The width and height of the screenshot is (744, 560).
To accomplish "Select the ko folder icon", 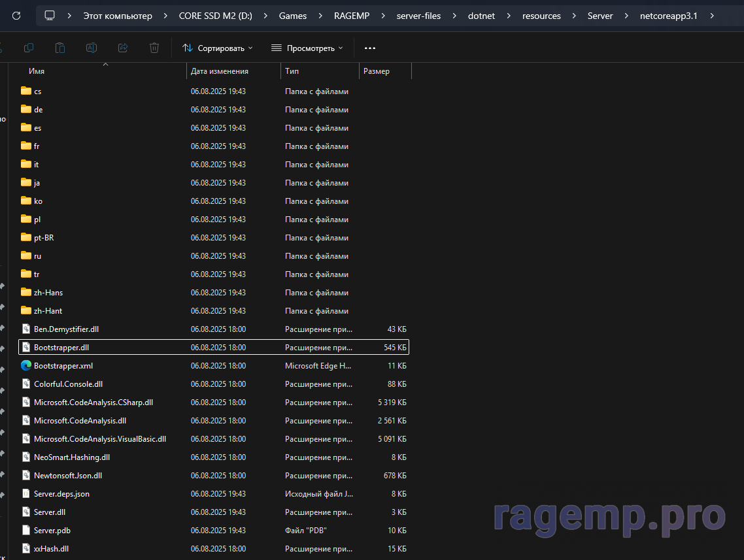I will tap(26, 201).
